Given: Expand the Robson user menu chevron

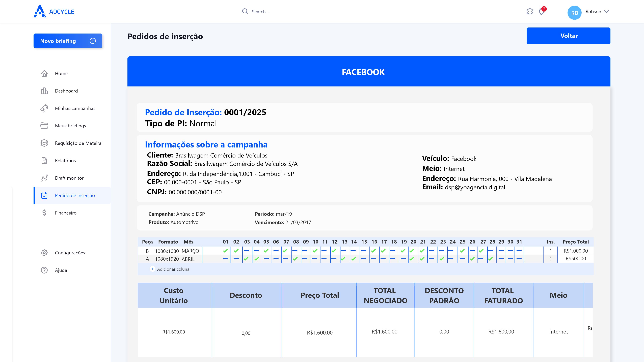Looking at the screenshot, I should [606, 12].
